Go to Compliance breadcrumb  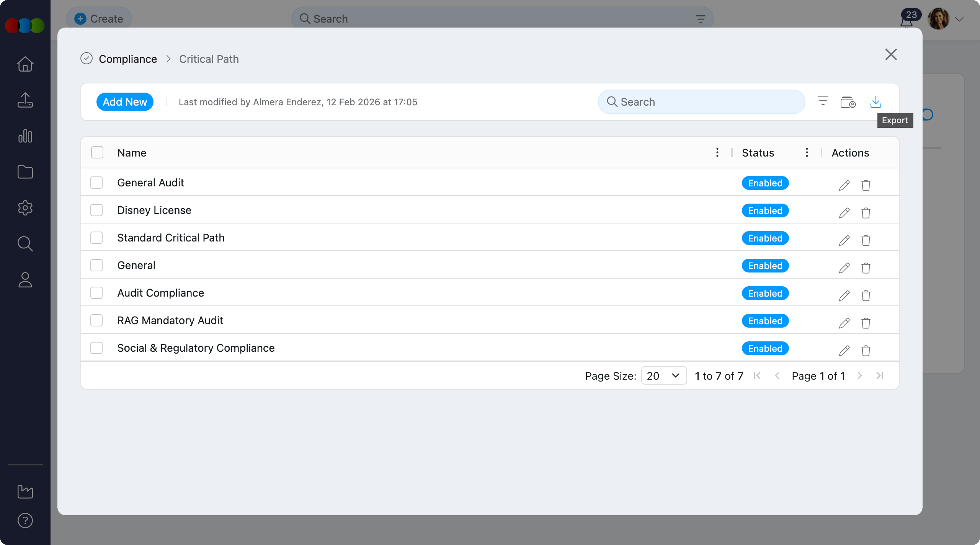(127, 59)
